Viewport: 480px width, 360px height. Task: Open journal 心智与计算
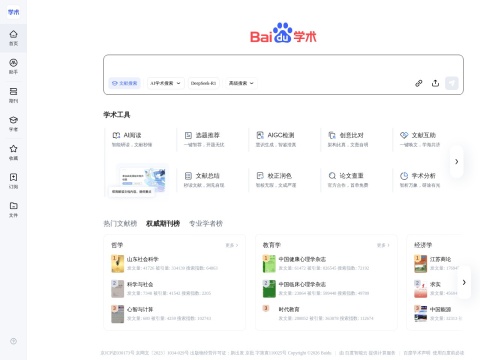pyautogui.click(x=140, y=309)
